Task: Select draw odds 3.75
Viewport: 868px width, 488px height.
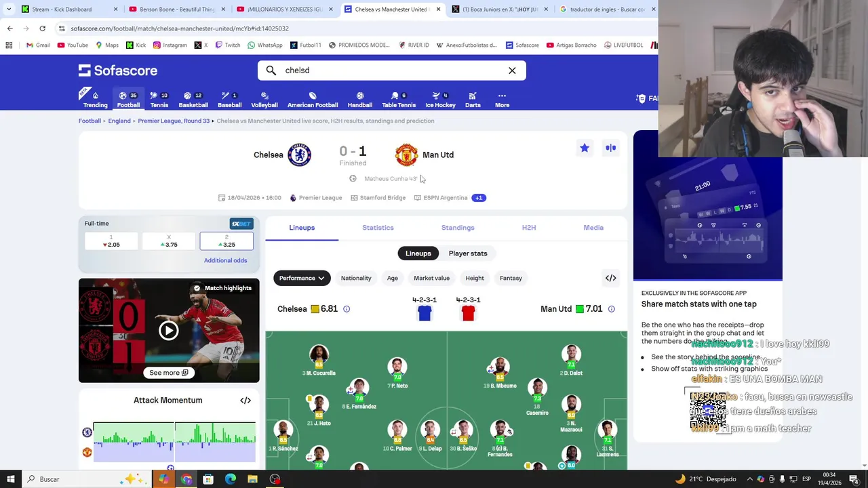Action: (169, 241)
